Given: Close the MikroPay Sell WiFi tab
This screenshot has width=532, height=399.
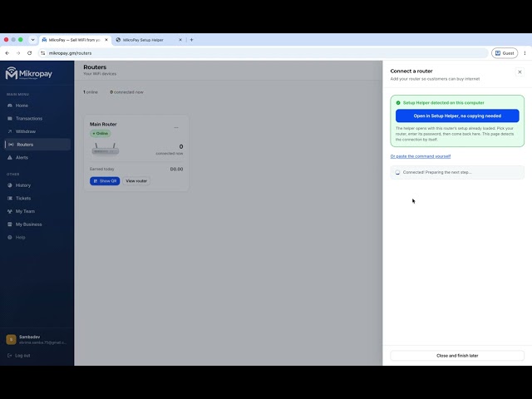Looking at the screenshot, I should pyautogui.click(x=106, y=40).
